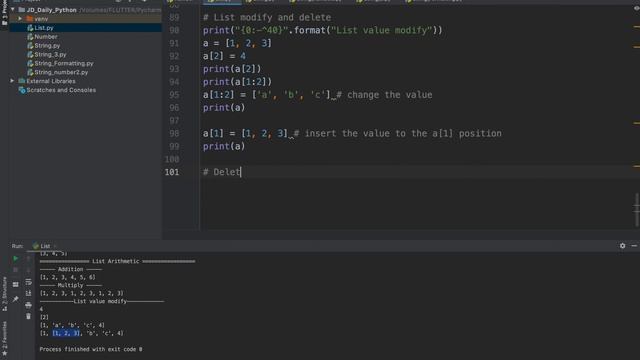Click line number 101 in gutter

tap(172, 172)
